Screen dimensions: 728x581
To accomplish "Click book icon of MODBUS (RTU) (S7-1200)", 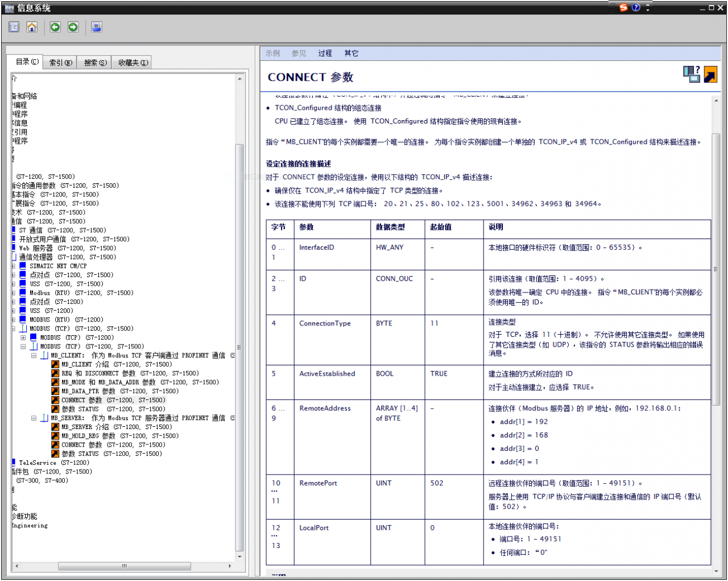I will [23, 319].
